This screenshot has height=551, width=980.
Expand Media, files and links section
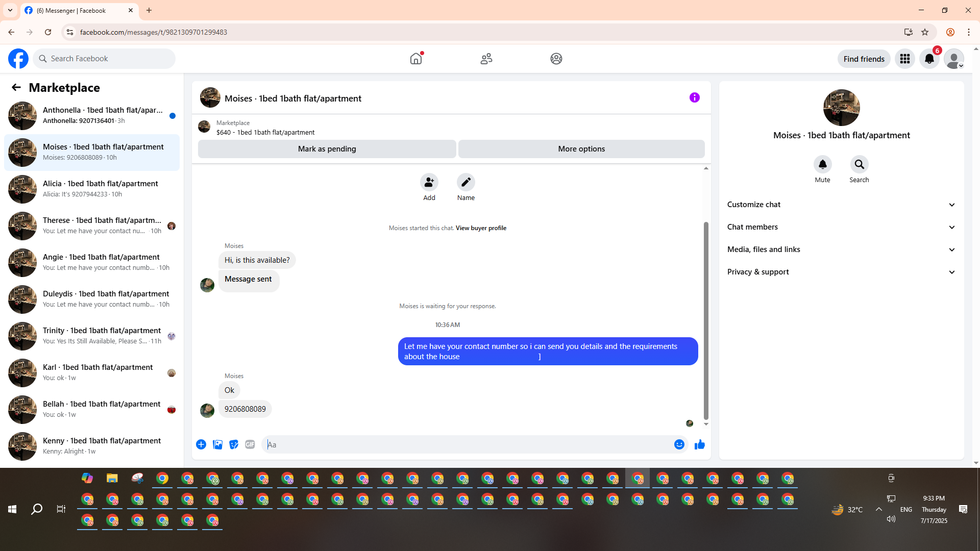(x=842, y=249)
